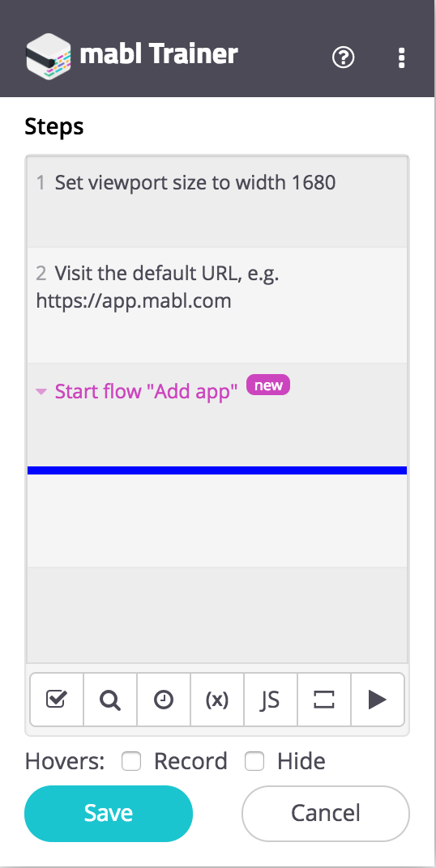The width and height of the screenshot is (436, 868).
Task: Click the blue insertion point marker line
Action: click(217, 470)
